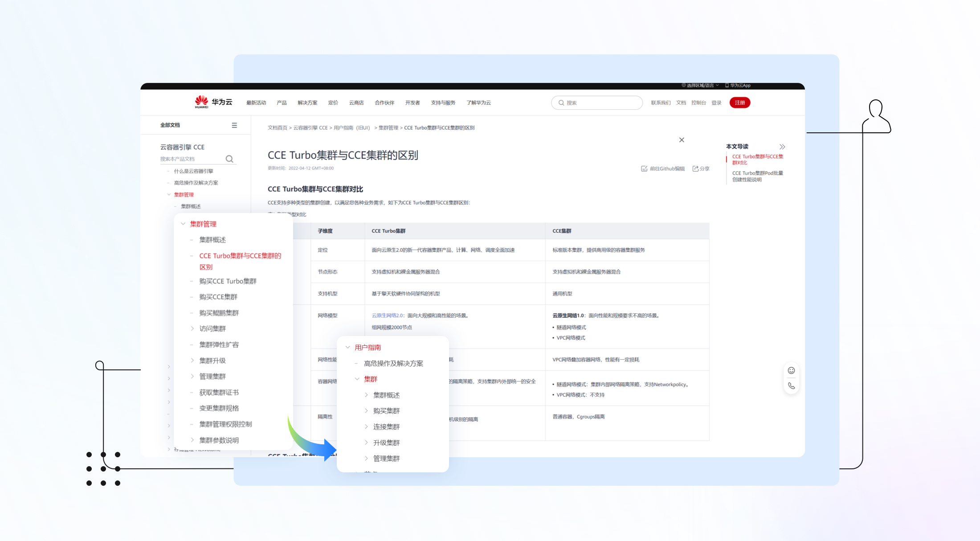This screenshot has height=541, width=980.
Task: Open the 产品 menu
Action: [282, 103]
